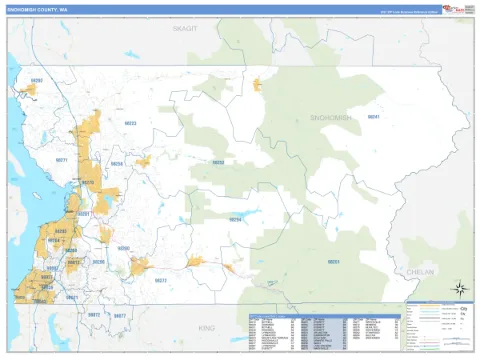Viewport: 480px width, 360px height.
Task: Click ZIP code label 98296
Action: coord(99,262)
